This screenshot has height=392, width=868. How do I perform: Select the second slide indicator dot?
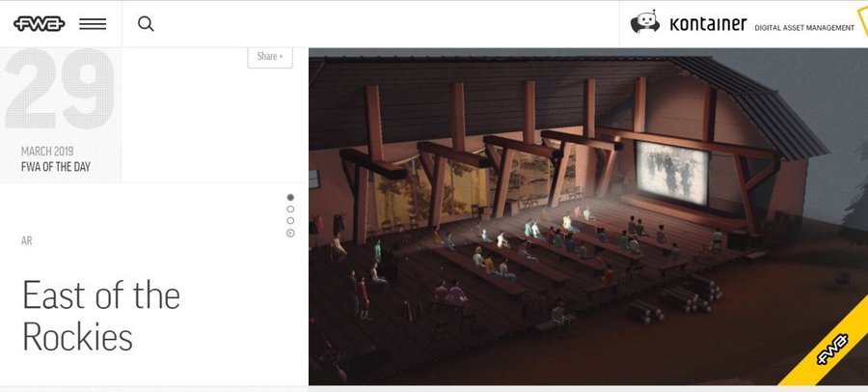click(290, 209)
